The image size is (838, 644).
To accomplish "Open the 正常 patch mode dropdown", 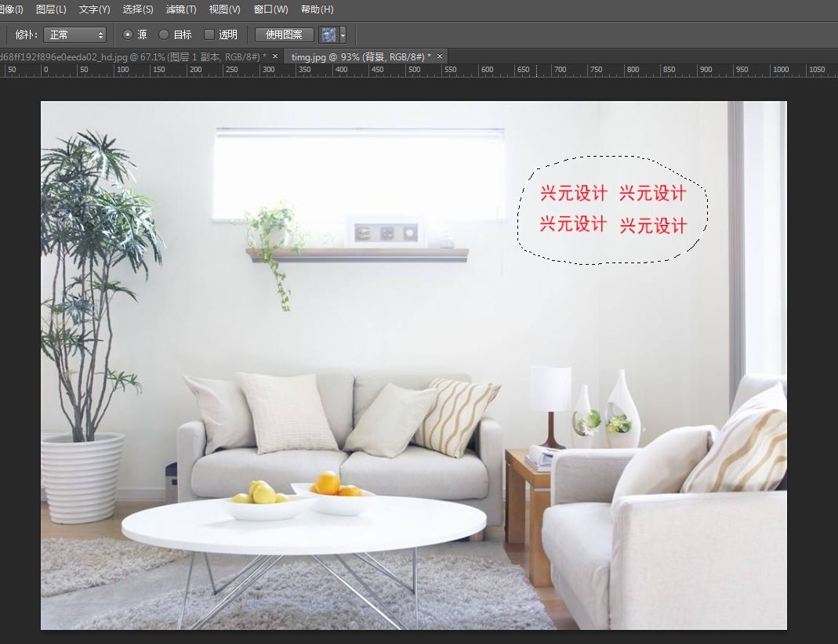I will tap(74, 34).
